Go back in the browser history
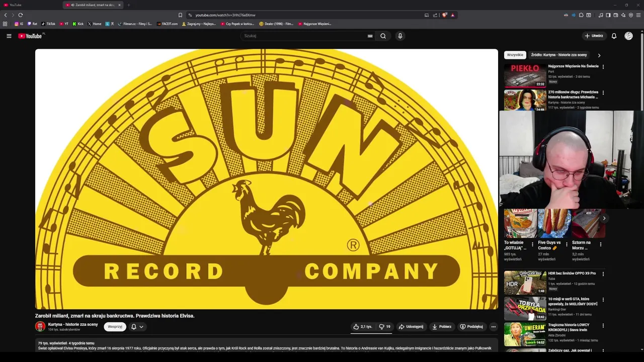The width and height of the screenshot is (644, 362). (x=6, y=15)
